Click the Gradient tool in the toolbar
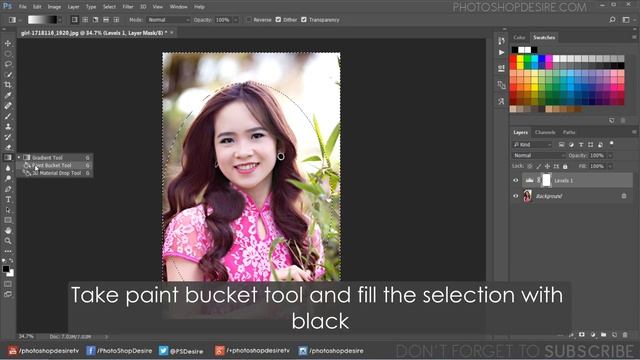The width and height of the screenshot is (640, 360). point(8,158)
